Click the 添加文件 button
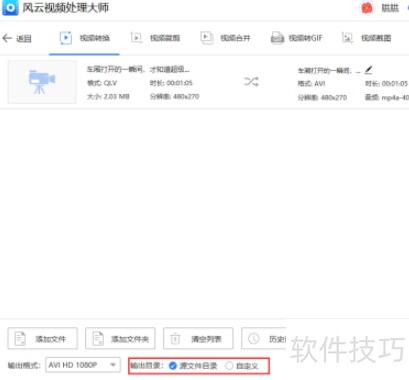This screenshot has width=409, height=380. coord(42,339)
